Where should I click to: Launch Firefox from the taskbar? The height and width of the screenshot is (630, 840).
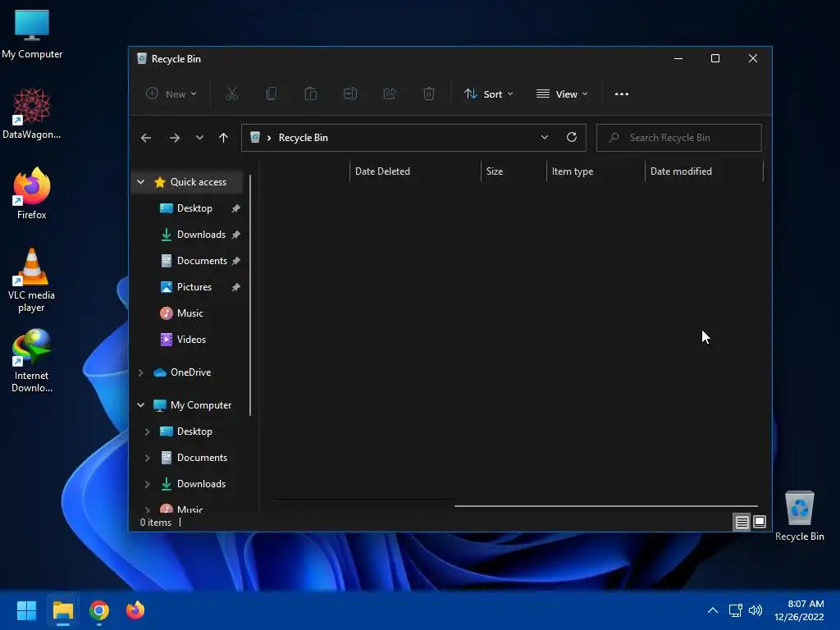click(x=135, y=610)
